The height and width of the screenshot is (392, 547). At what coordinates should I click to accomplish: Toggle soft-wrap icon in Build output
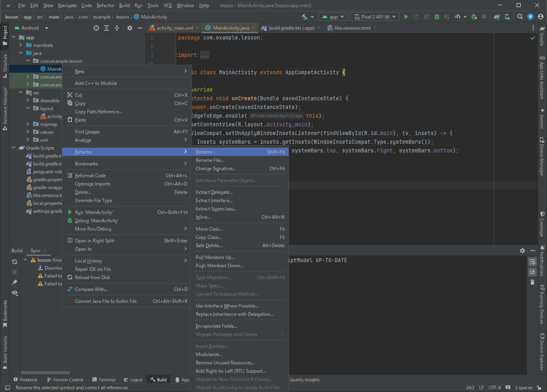pyautogui.click(x=532, y=262)
